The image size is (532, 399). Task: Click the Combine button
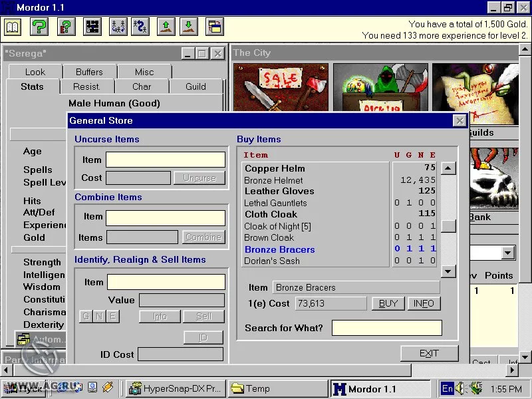pos(203,237)
